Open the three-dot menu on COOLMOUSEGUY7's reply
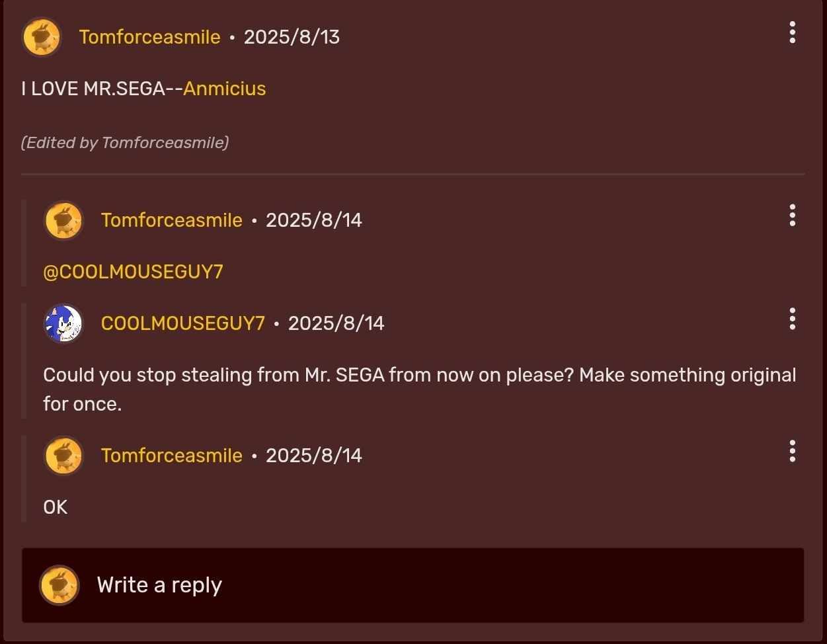 792,319
